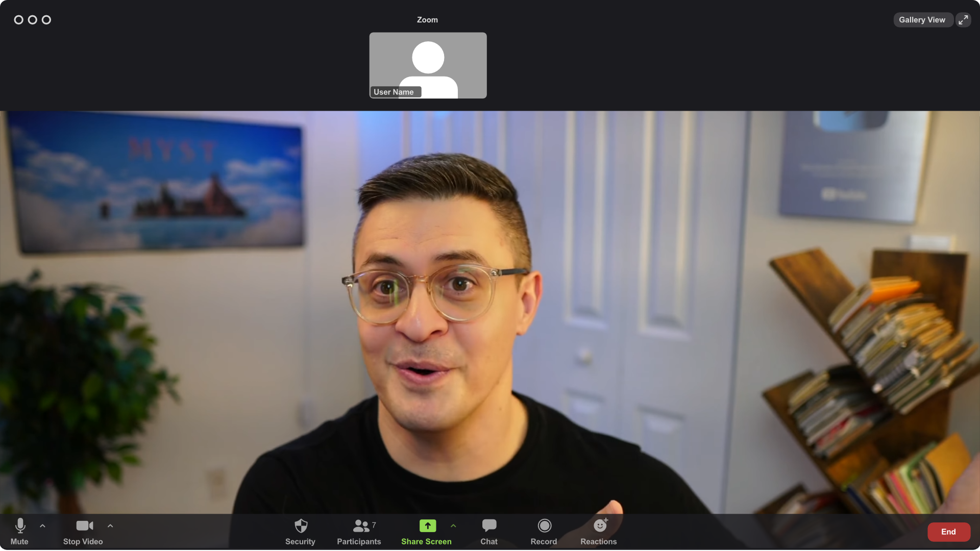Start recording the meeting
The width and height of the screenshot is (980, 551).
click(544, 532)
